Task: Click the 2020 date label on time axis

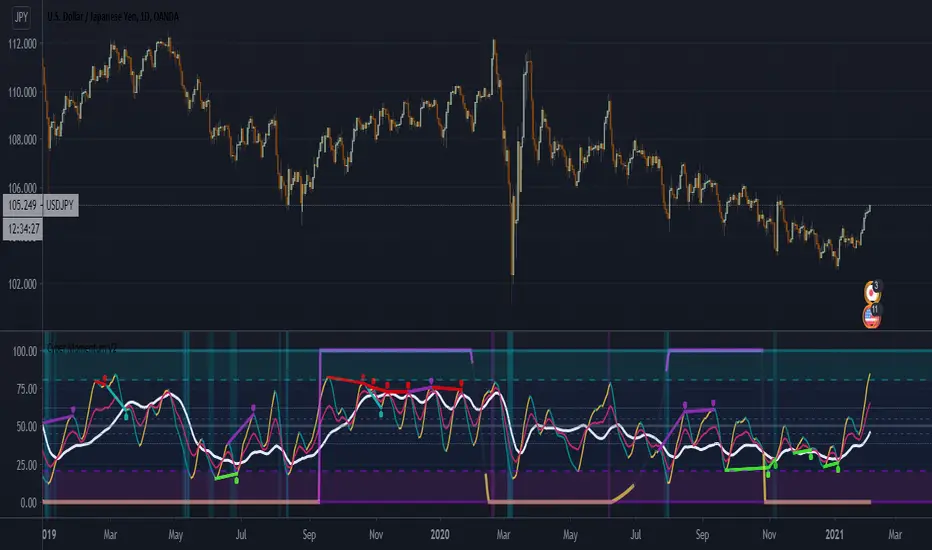Action: point(440,535)
